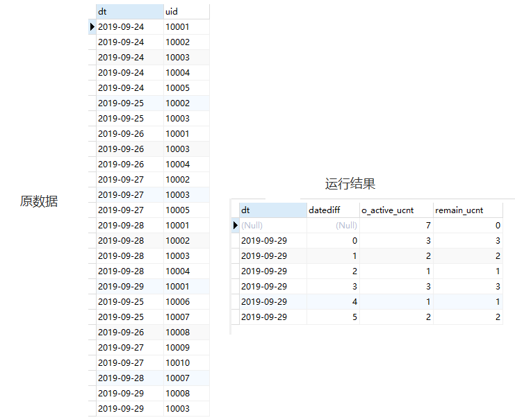
Task: Select o_active_ucnt value 7 in Null row
Action: click(x=396, y=226)
